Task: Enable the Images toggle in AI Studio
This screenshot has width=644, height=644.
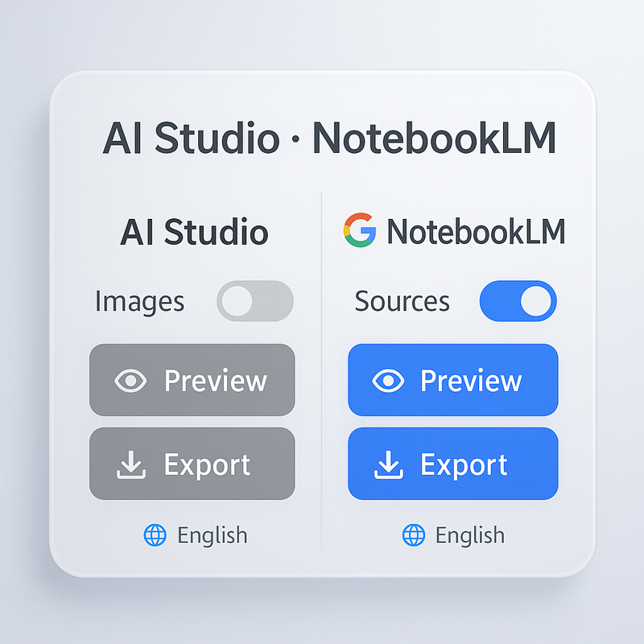Action: [255, 301]
